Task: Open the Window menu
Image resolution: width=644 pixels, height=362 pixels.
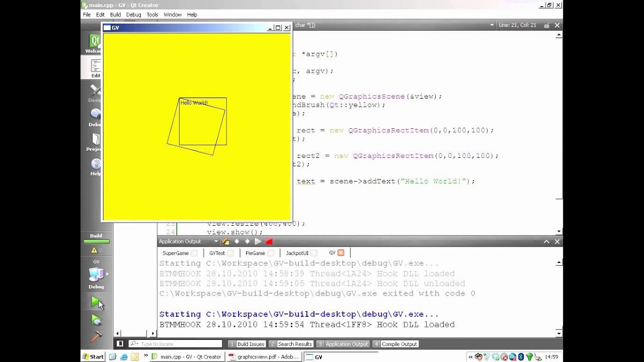Action: point(173,15)
